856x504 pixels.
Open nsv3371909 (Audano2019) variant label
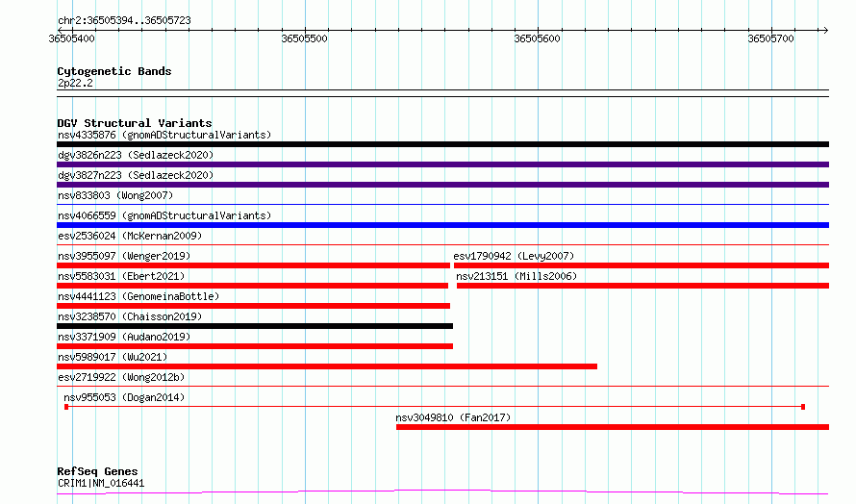tap(124, 337)
